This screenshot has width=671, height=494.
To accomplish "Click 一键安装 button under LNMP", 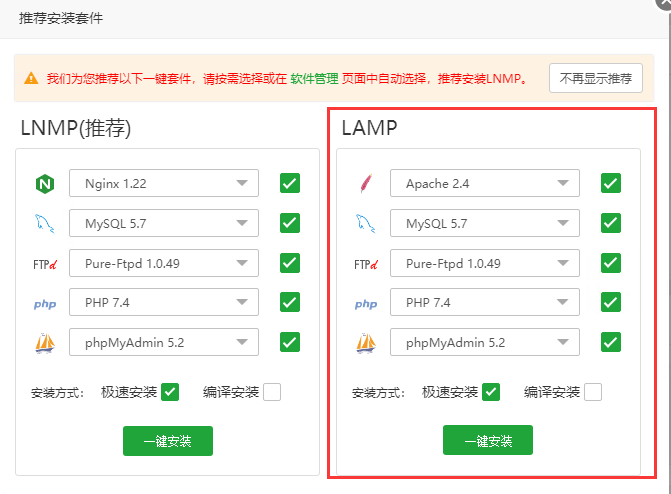I will point(168,440).
